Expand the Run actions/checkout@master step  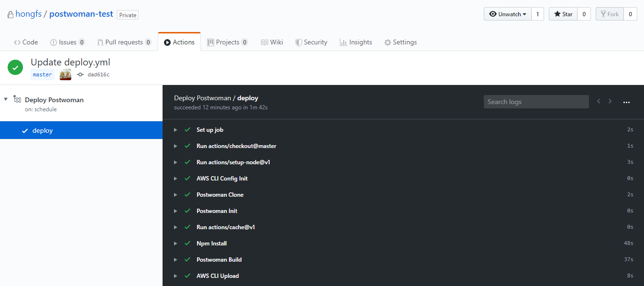tap(175, 146)
